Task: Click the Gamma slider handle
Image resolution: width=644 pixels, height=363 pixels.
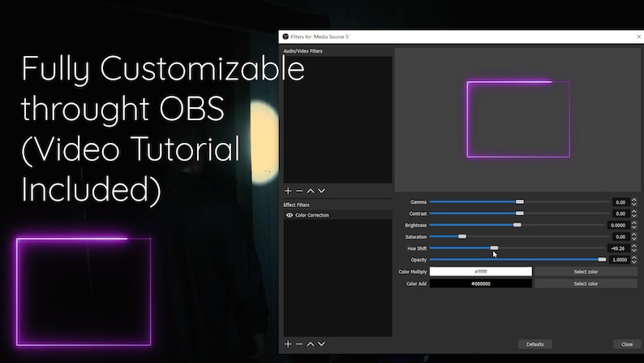Action: coord(520,202)
